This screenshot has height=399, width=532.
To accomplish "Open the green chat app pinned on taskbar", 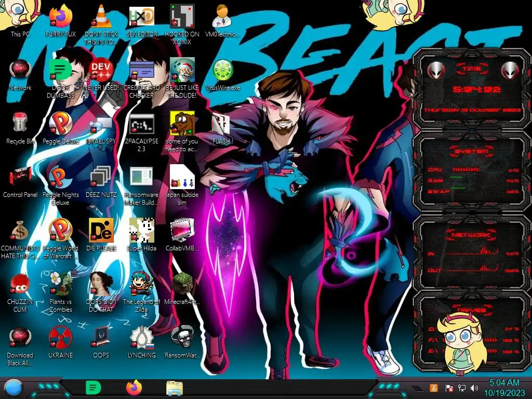I will (x=94, y=388).
